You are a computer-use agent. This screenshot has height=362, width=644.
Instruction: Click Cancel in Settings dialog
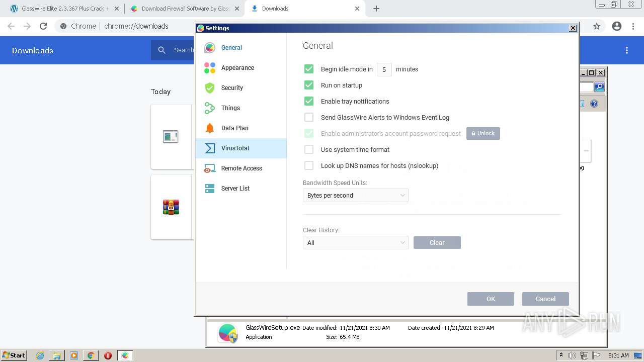pos(545,299)
